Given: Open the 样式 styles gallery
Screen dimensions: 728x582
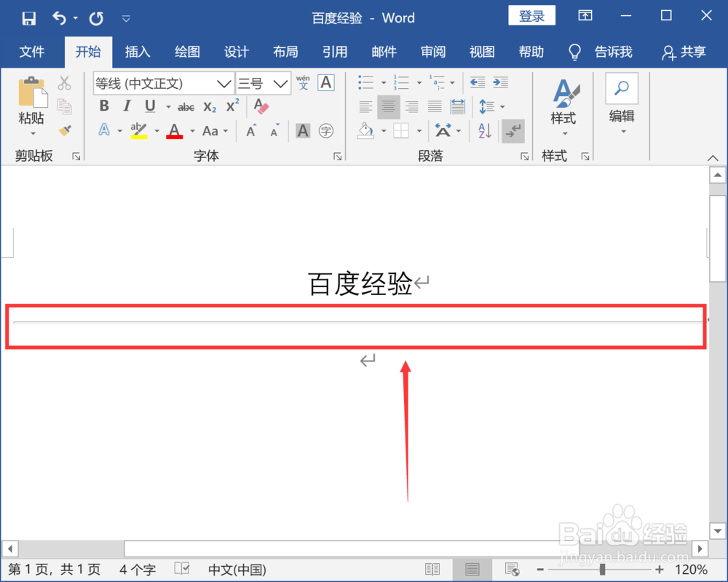Looking at the screenshot, I should point(565,106).
